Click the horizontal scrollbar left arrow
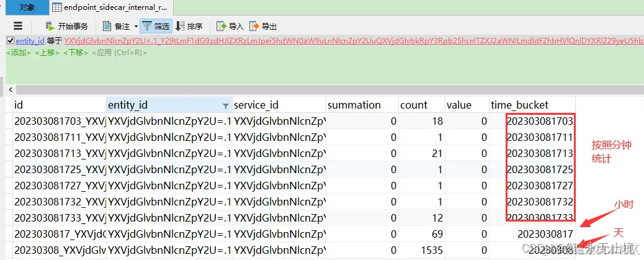The height and width of the screenshot is (260, 644). [x=11, y=90]
